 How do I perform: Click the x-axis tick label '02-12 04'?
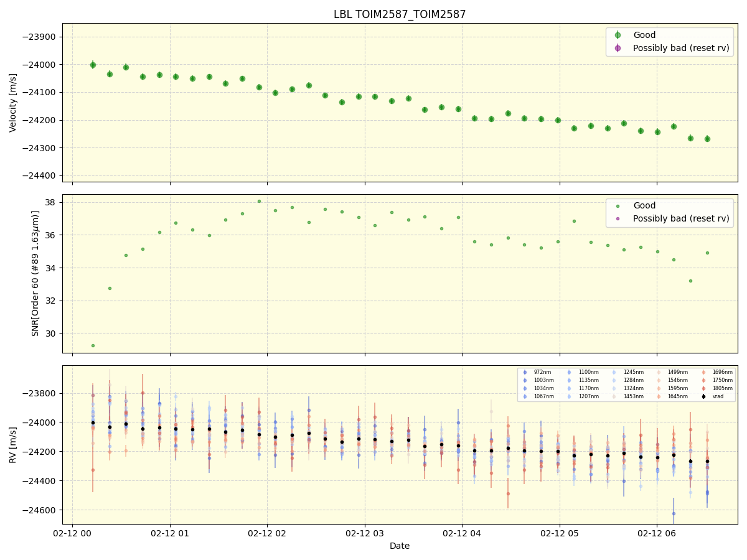pyautogui.click(x=462, y=533)
